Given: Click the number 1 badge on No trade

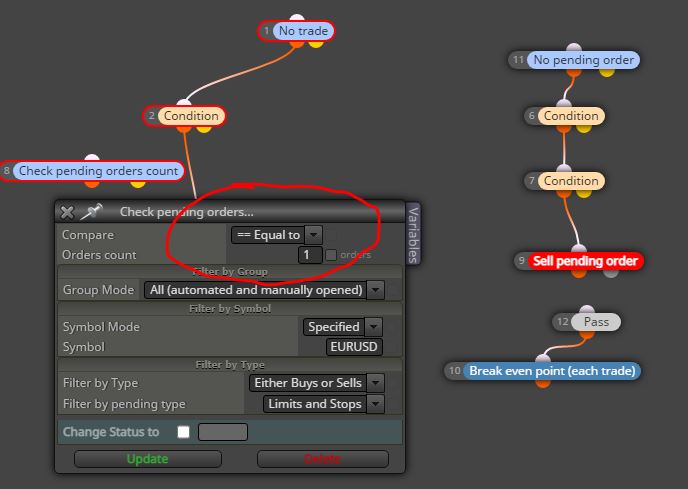Looking at the screenshot, I should 266,31.
